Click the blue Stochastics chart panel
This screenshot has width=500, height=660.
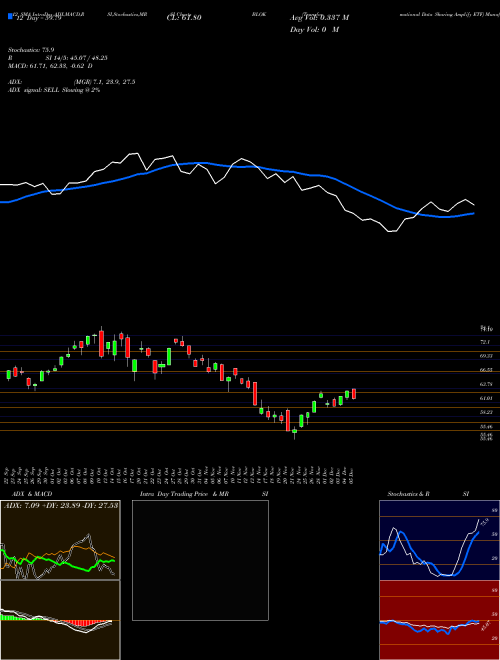(x=439, y=540)
